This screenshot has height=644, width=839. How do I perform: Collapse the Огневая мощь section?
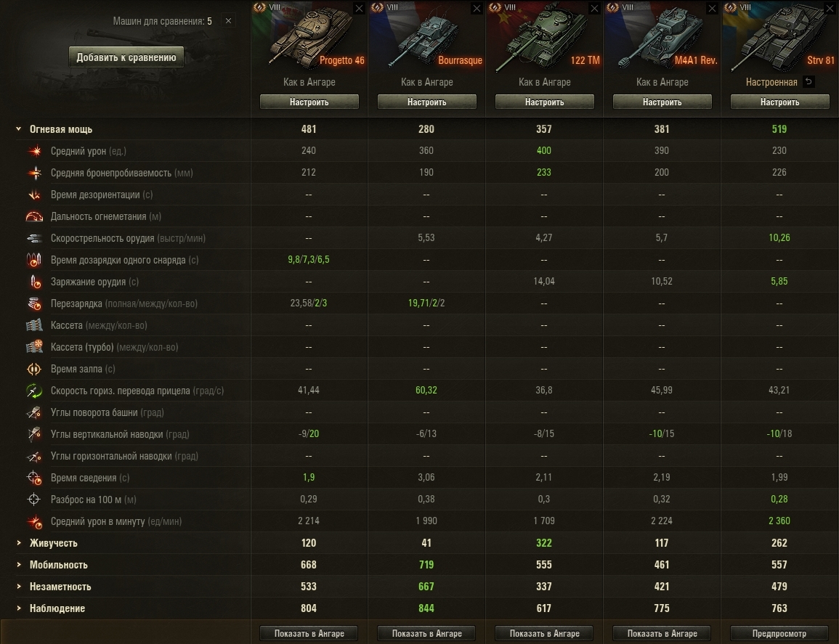pyautogui.click(x=19, y=129)
